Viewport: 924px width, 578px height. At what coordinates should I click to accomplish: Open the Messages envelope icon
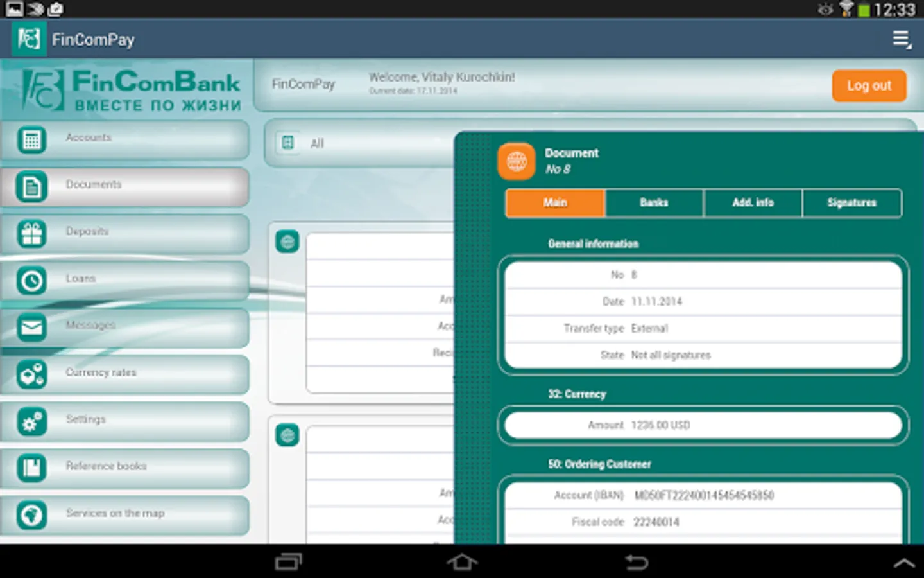coord(31,328)
